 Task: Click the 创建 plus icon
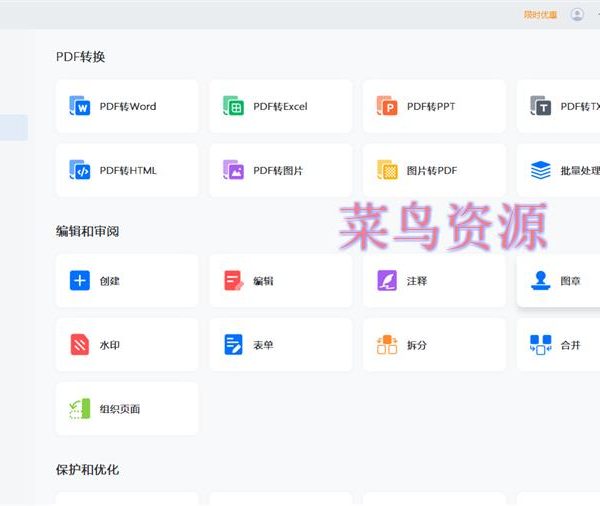tap(80, 281)
